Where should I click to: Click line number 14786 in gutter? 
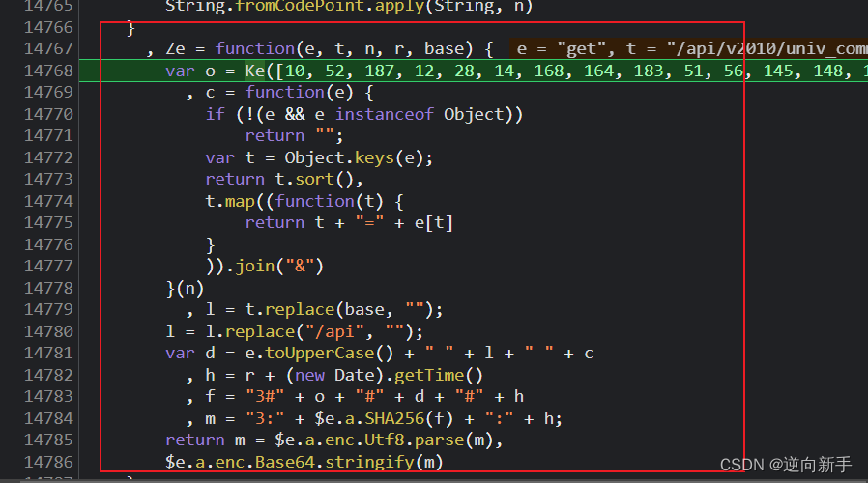click(48, 462)
